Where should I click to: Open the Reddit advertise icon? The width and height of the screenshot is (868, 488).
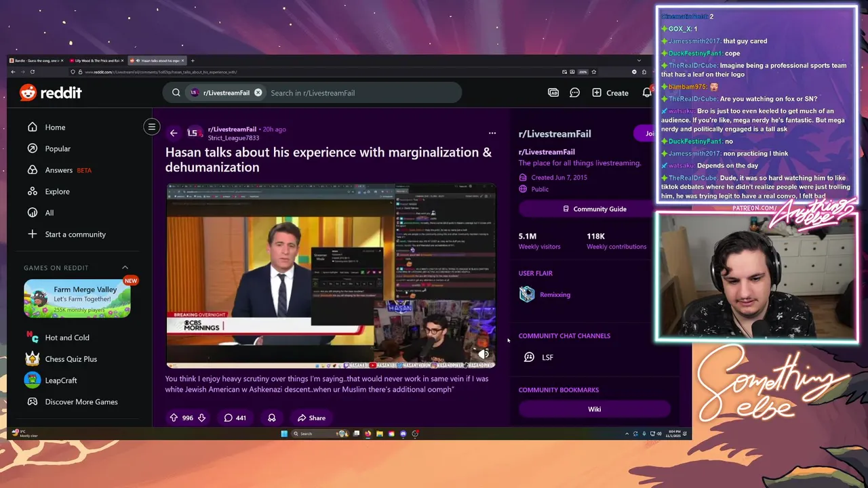[553, 93]
